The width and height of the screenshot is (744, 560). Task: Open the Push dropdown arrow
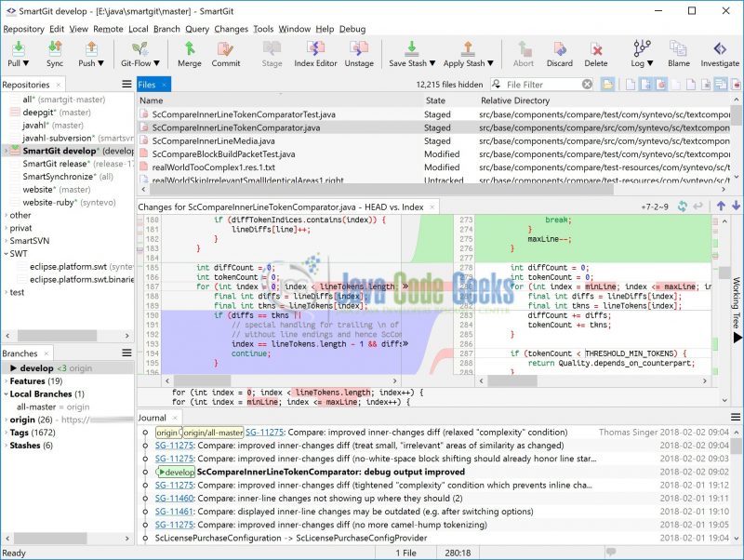click(x=100, y=63)
